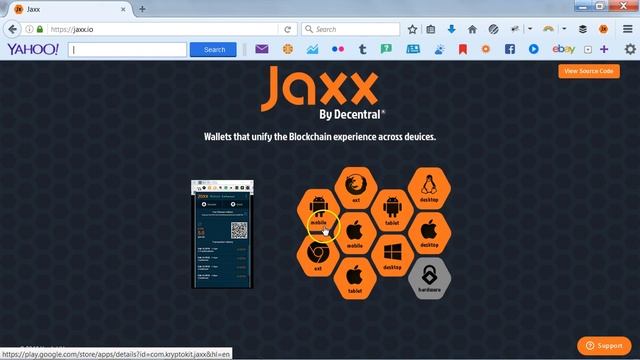Open the Apple mobile hexagon
The height and width of the screenshot is (360, 640).
(355, 233)
